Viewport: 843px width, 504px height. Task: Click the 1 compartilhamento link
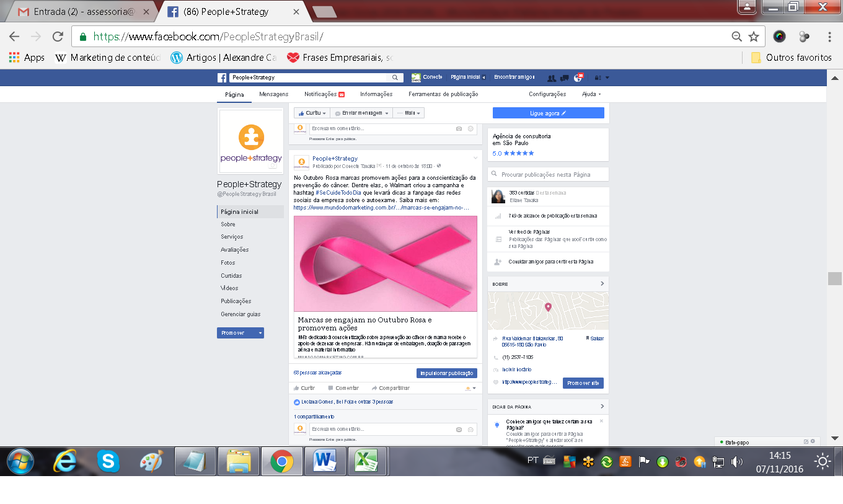point(314,417)
